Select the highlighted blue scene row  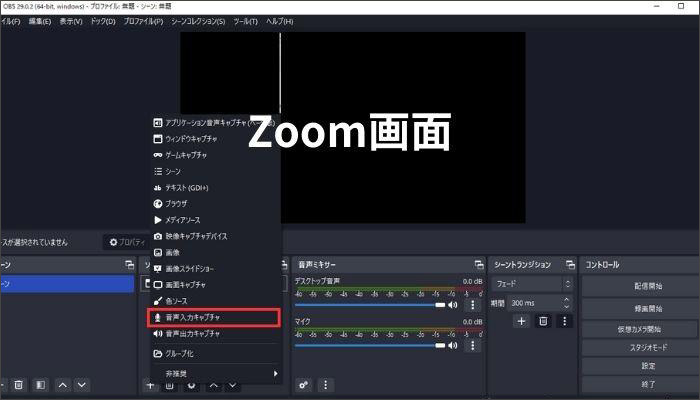click(67, 284)
